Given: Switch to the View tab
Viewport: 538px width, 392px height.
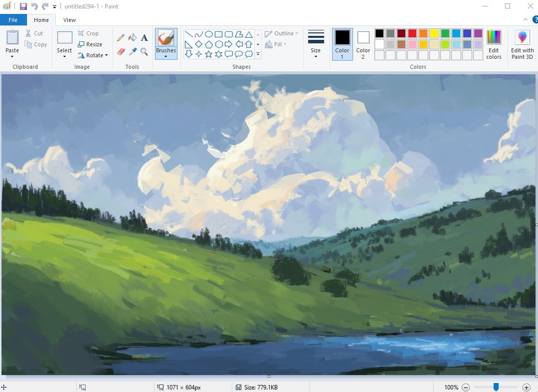Looking at the screenshot, I should coord(69,20).
